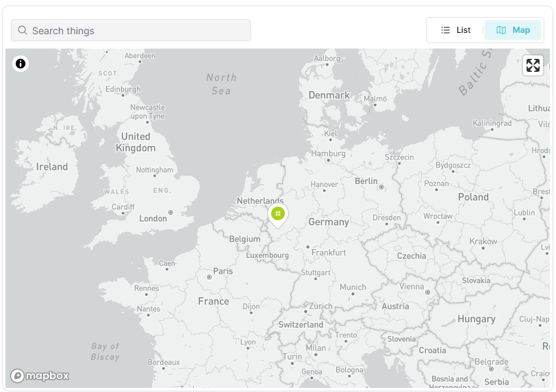Click the Austria country label

click(395, 306)
